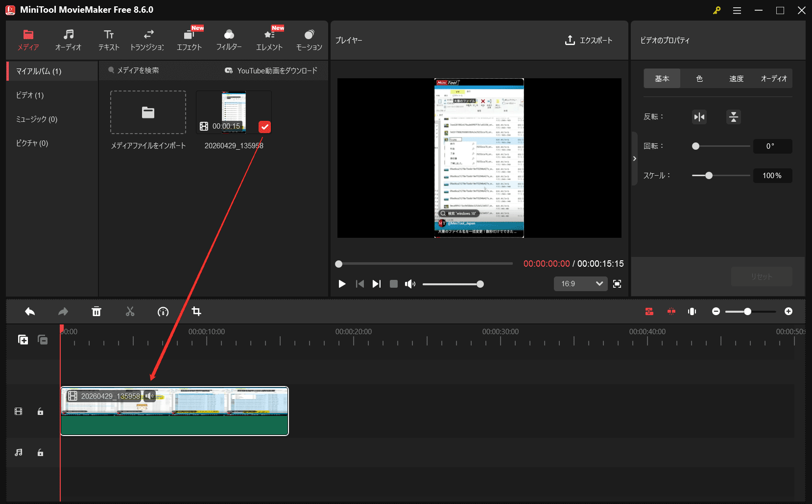Screen dimensions: 812x504
Task: Switch to the 基本 (Basic) properties tab
Action: (x=662, y=78)
